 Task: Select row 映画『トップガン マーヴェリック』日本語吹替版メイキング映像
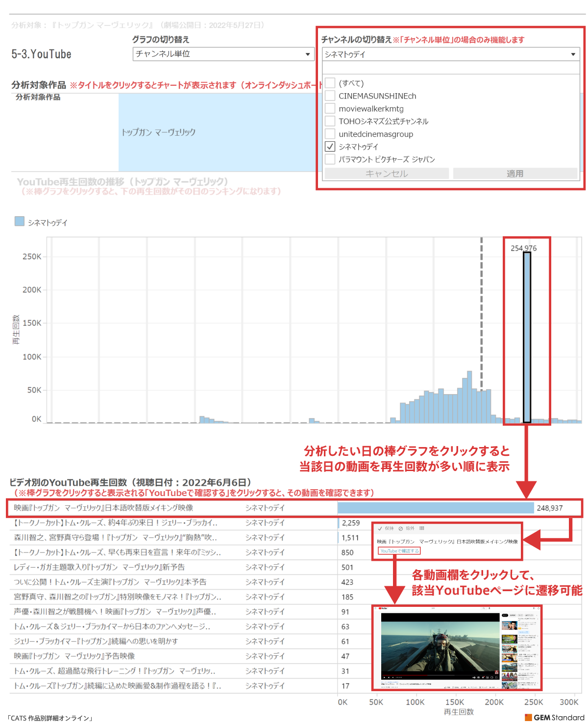click(294, 508)
